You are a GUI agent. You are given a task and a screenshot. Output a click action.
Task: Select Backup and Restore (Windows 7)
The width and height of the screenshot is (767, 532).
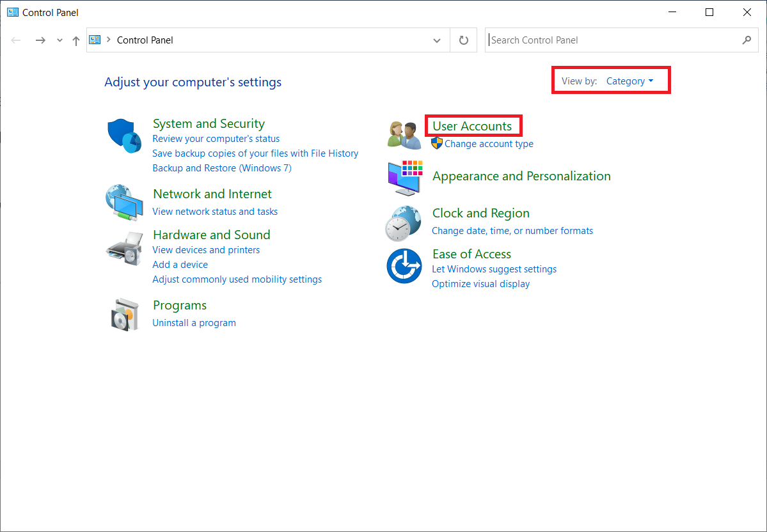222,168
